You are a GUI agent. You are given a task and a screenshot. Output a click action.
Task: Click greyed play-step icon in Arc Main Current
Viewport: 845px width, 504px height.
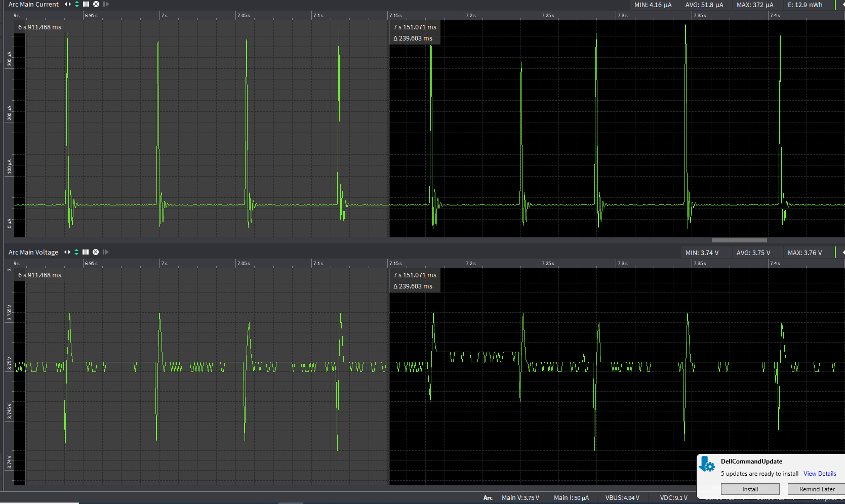[106, 4]
